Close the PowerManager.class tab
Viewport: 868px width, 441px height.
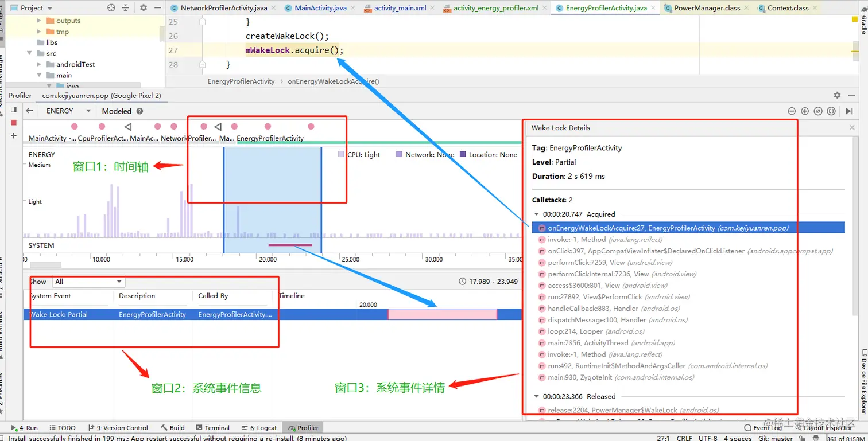tap(746, 8)
